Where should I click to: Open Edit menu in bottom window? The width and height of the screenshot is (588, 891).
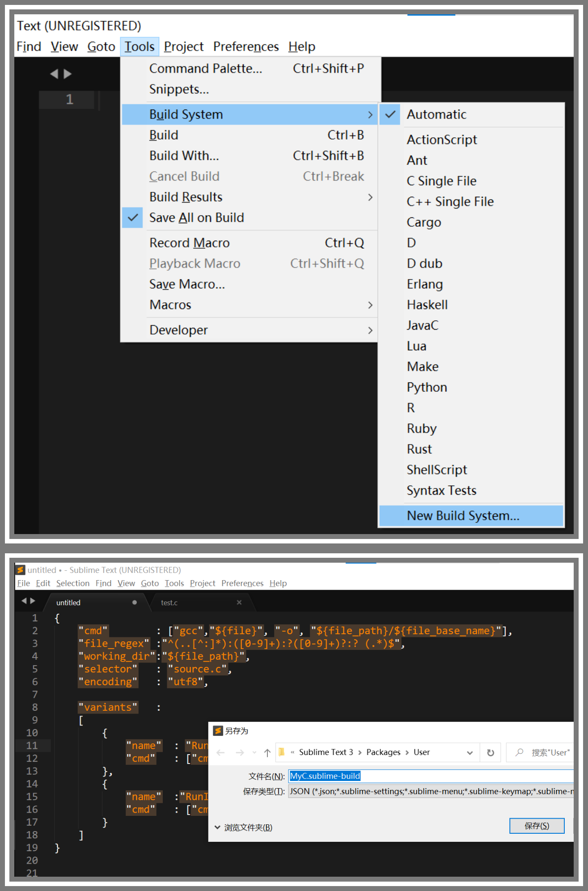[43, 583]
